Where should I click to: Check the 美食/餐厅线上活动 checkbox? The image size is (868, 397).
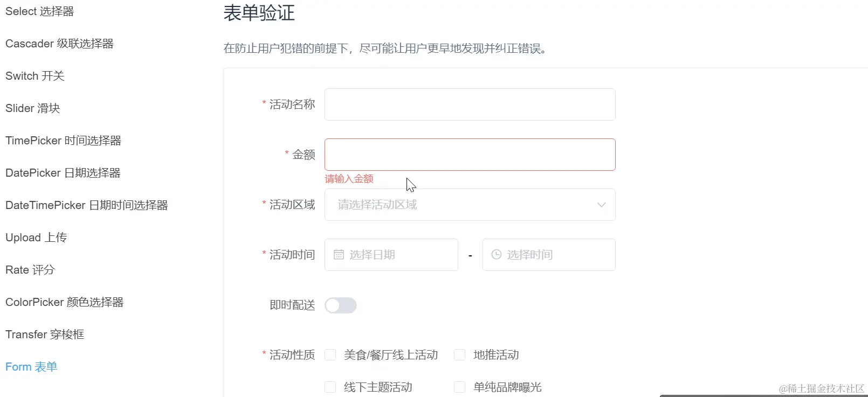[x=330, y=354]
